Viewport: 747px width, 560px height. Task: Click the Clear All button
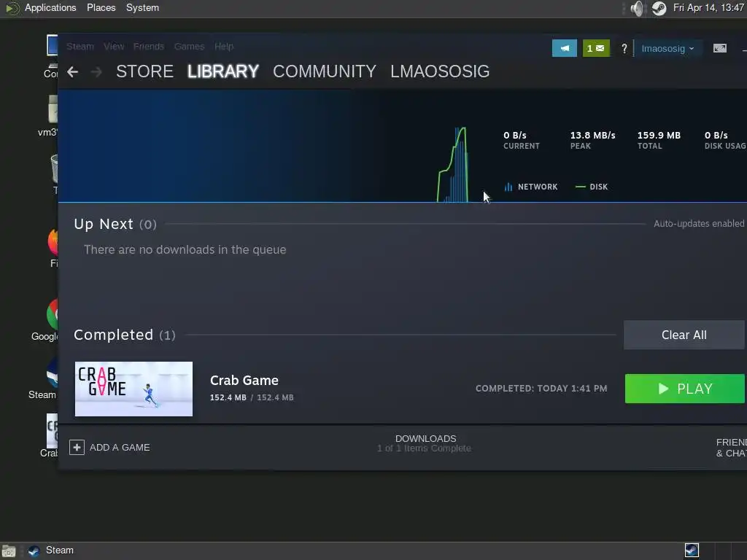[x=684, y=335]
